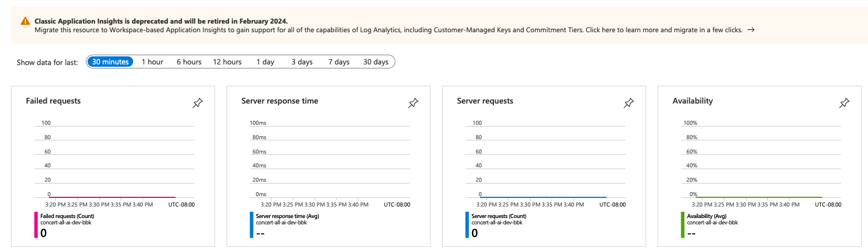Choose the 1 day time range
Image resolution: width=868 pixels, height=252 pixels.
265,62
